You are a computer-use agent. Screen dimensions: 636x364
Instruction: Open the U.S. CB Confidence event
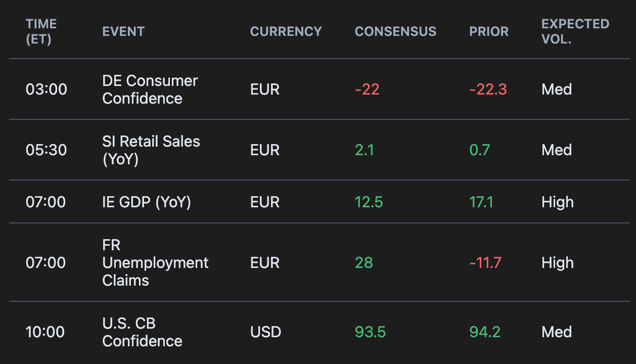point(142,332)
